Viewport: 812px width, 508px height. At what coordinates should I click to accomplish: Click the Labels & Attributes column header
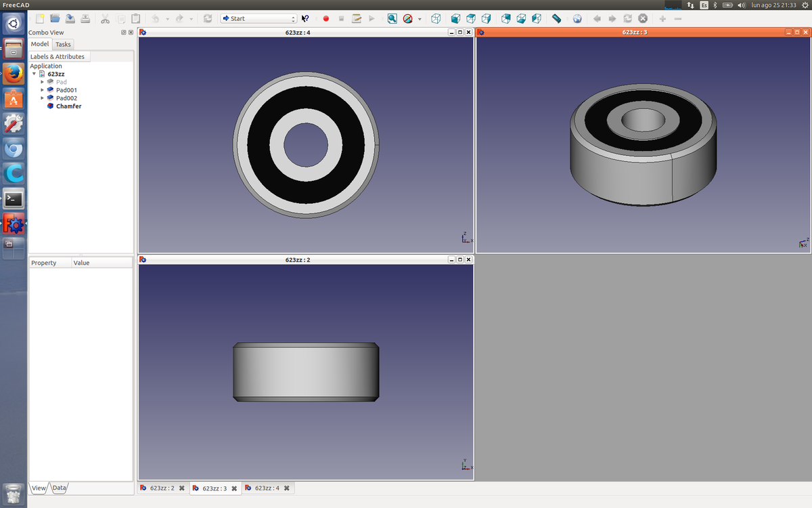point(58,57)
